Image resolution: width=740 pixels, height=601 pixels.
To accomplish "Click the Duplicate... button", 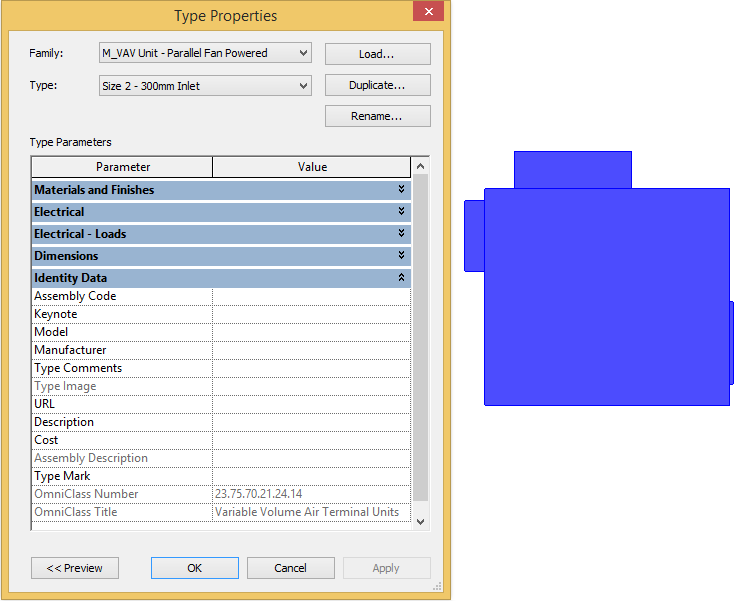I will click(x=378, y=85).
